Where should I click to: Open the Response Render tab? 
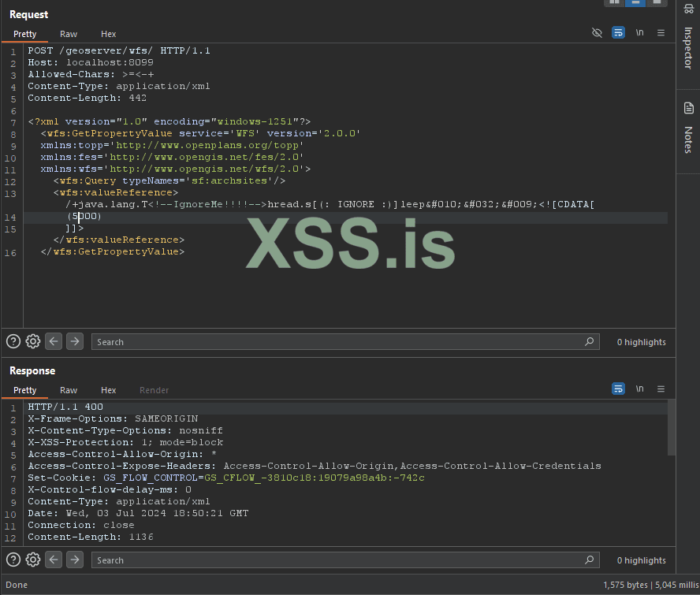click(154, 390)
